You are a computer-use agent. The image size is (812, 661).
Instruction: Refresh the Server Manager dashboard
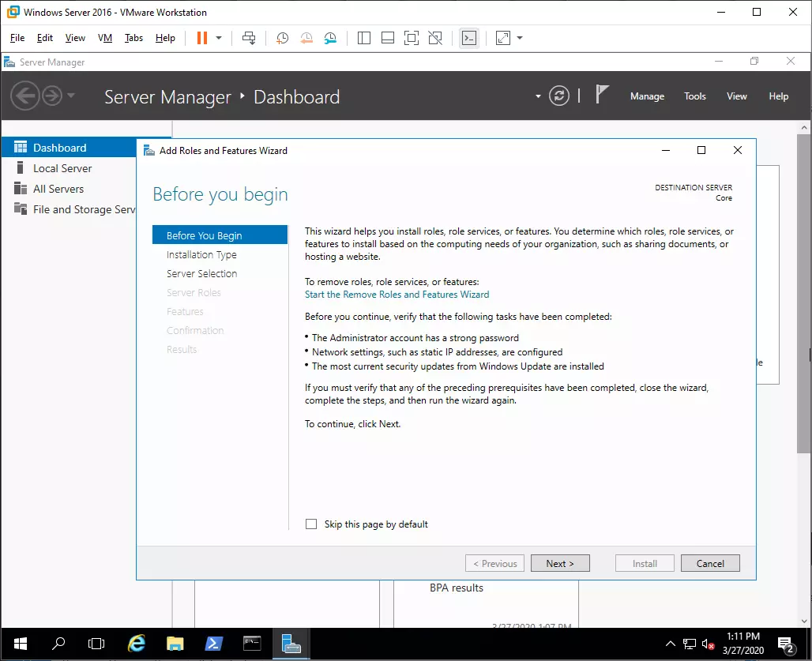pos(559,96)
